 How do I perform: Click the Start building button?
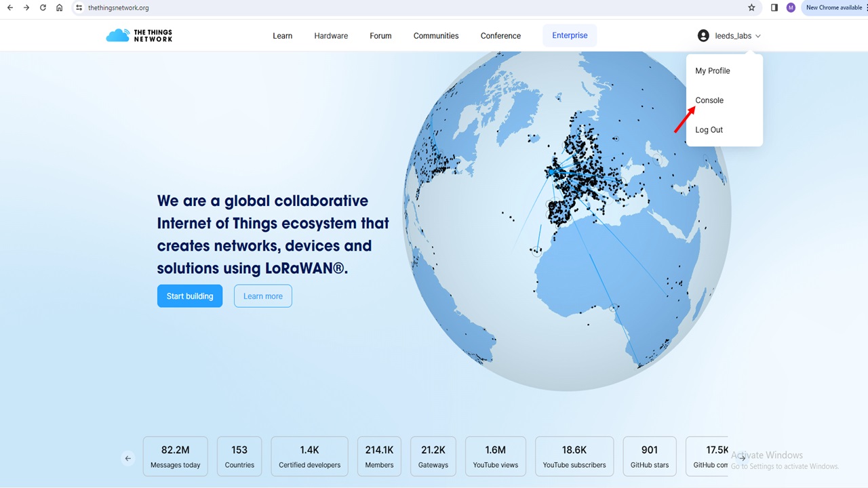(x=190, y=296)
